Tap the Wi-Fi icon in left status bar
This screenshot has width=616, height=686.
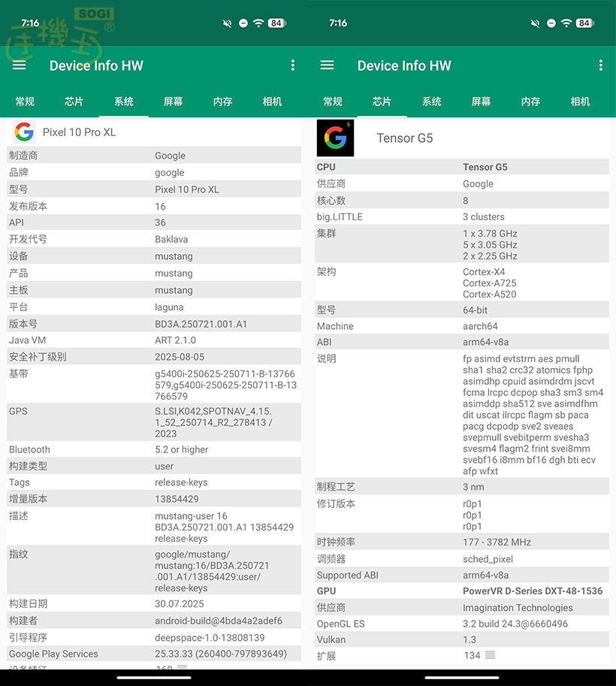(x=258, y=23)
